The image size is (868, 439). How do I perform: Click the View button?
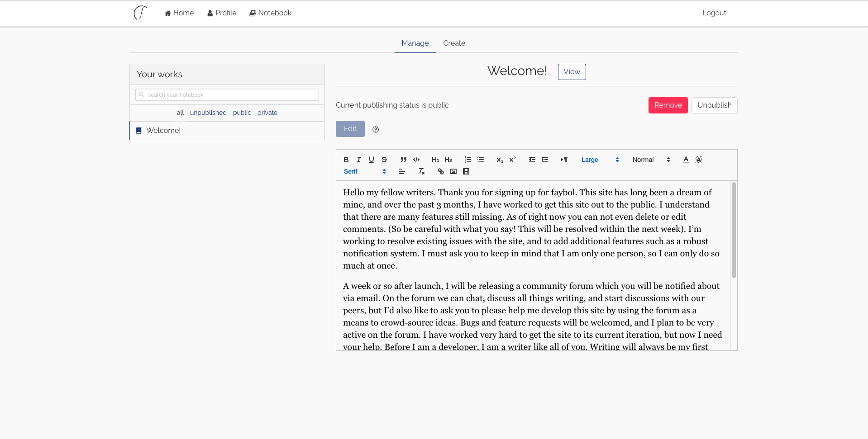coord(572,71)
